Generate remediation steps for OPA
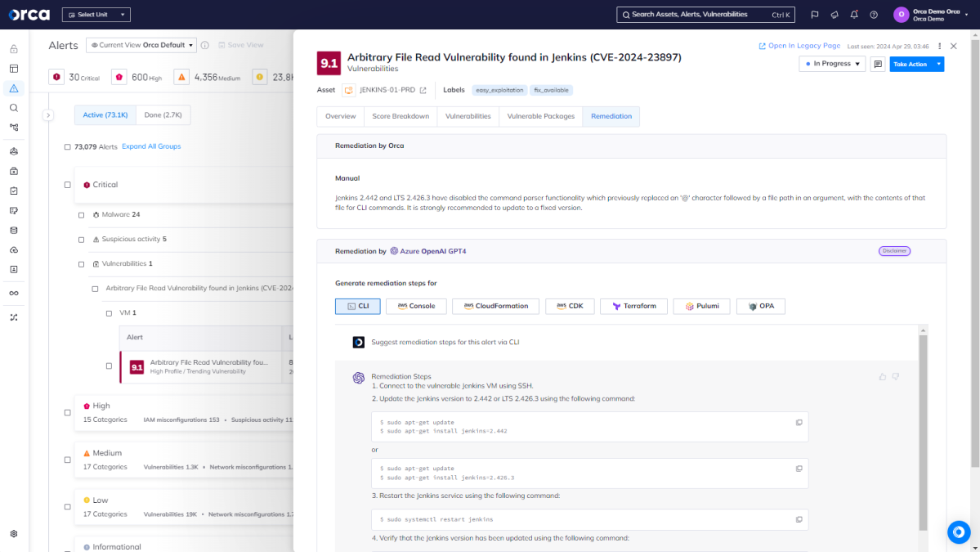 (x=761, y=307)
